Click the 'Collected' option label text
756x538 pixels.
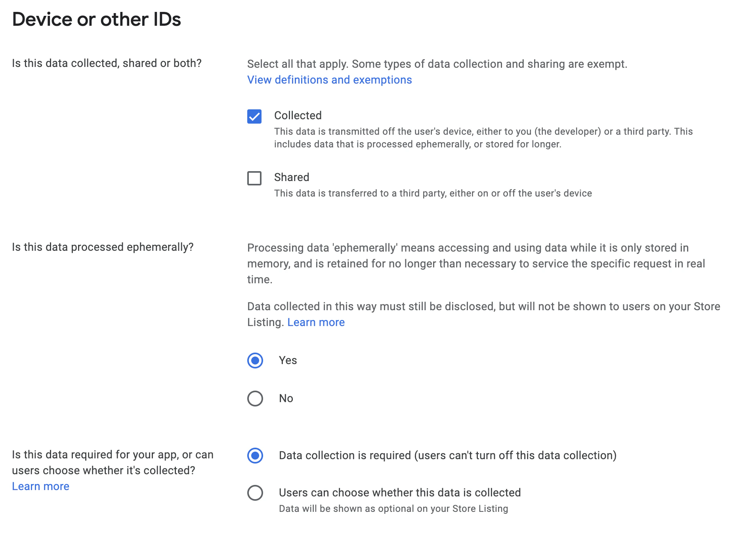pos(298,116)
